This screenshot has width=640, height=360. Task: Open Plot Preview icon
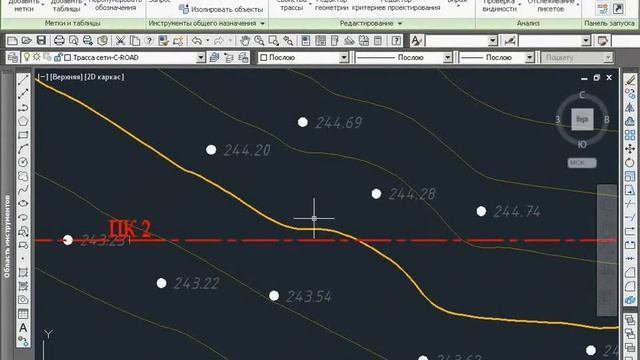(73, 40)
